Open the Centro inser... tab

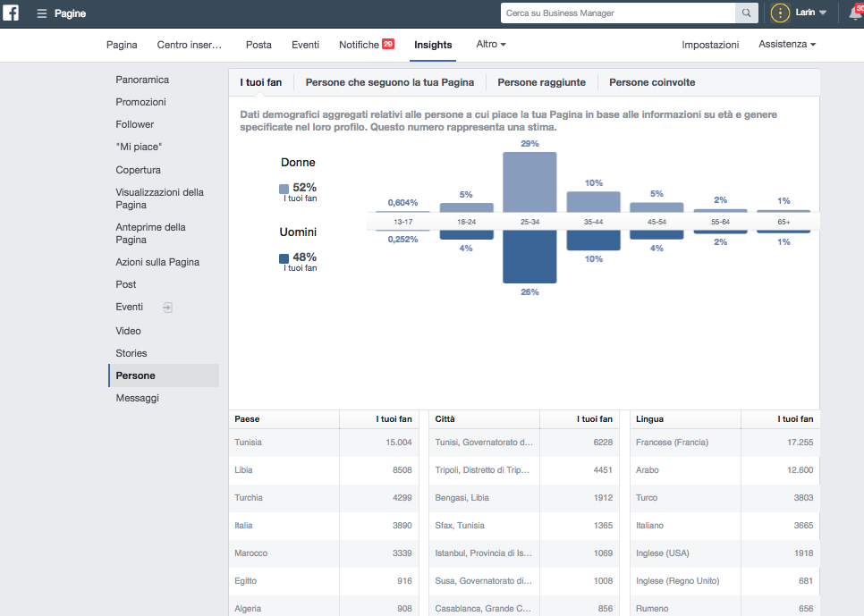[189, 45]
